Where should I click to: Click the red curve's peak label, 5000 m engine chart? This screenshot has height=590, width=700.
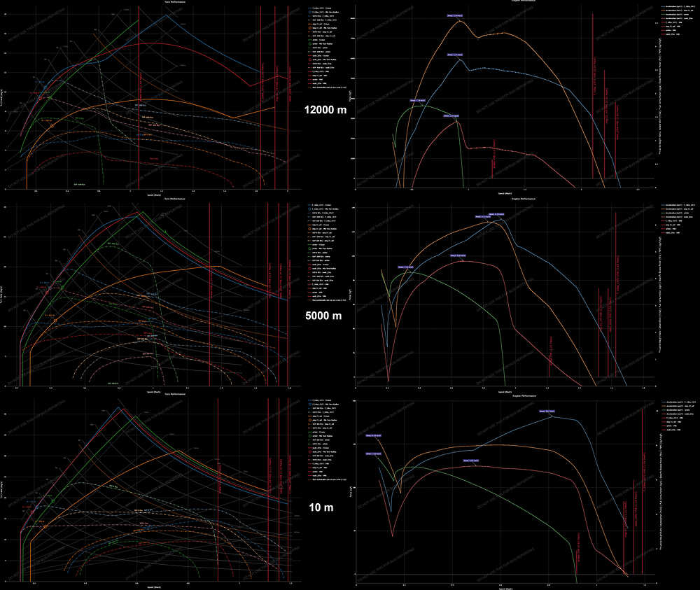coord(457,256)
